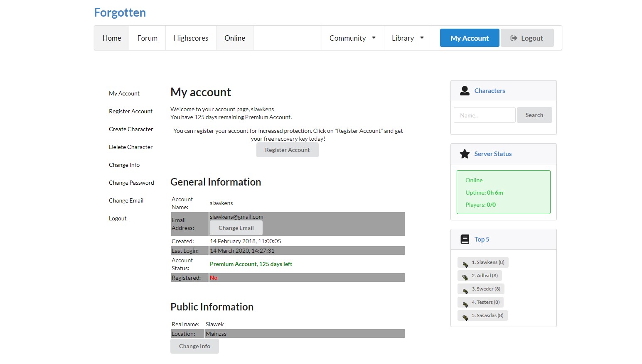Log out using the top Logout button
Screen dimensions: 642x364
pos(527,38)
